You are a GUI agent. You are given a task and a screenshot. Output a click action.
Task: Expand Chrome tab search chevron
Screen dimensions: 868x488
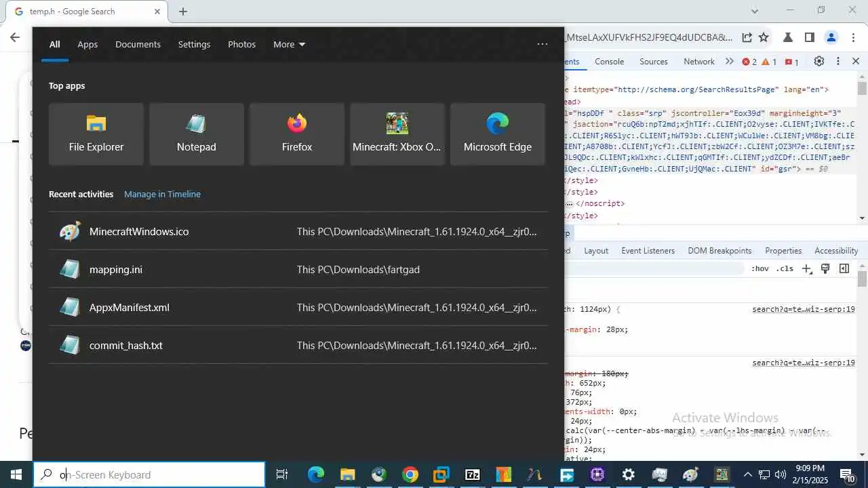[x=755, y=11]
